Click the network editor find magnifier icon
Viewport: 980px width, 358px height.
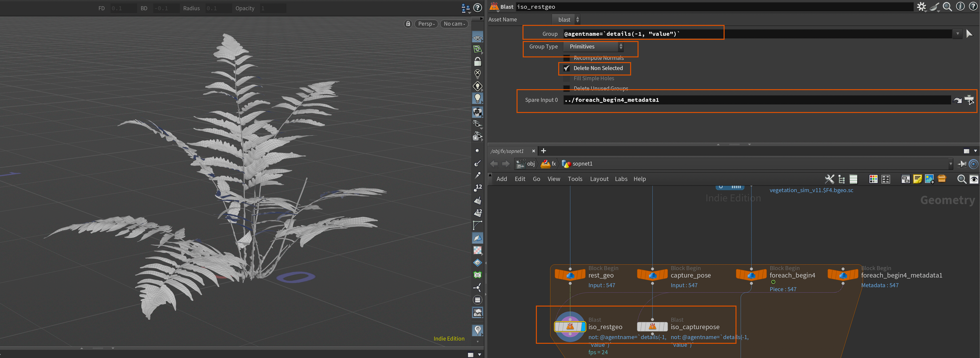[961, 179]
